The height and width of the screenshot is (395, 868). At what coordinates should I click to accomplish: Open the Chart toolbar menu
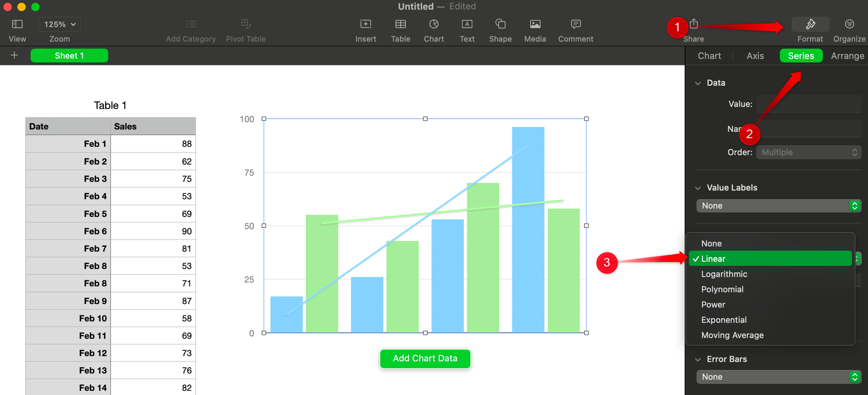pos(434,24)
